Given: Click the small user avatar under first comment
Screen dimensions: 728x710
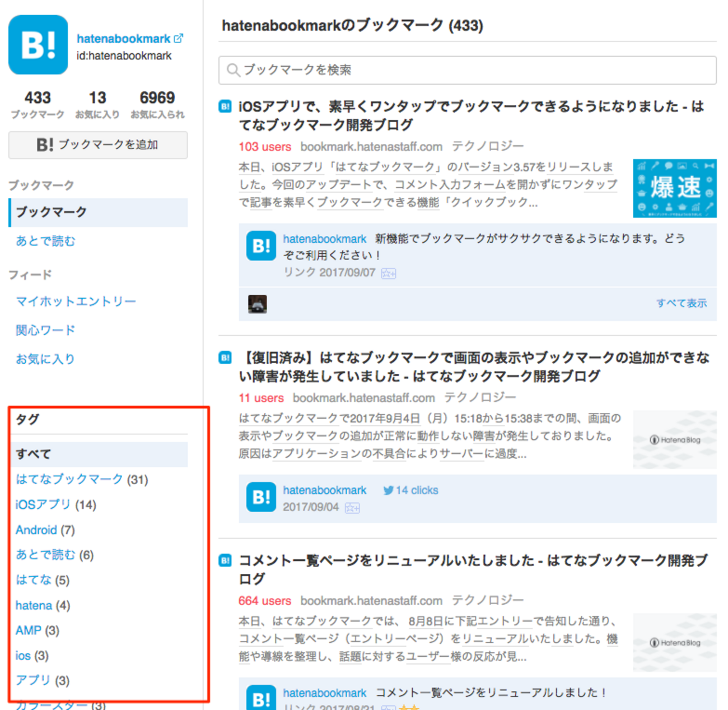Looking at the screenshot, I should tap(258, 304).
